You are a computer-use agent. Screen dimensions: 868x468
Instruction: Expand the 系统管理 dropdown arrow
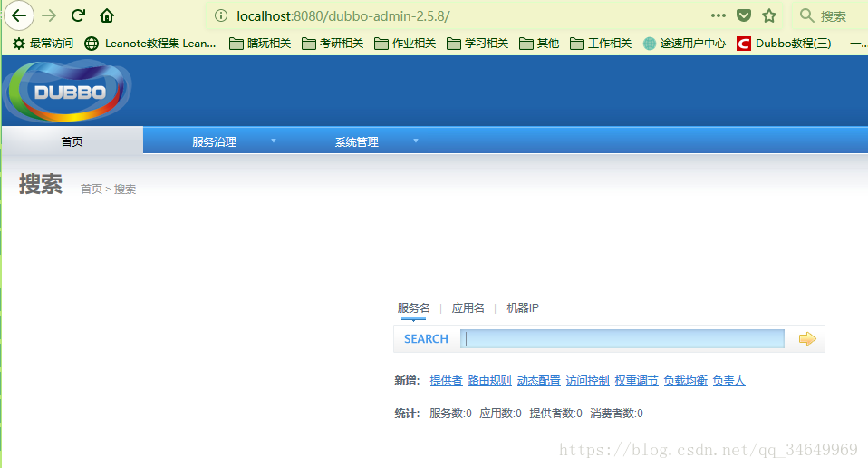coord(416,141)
